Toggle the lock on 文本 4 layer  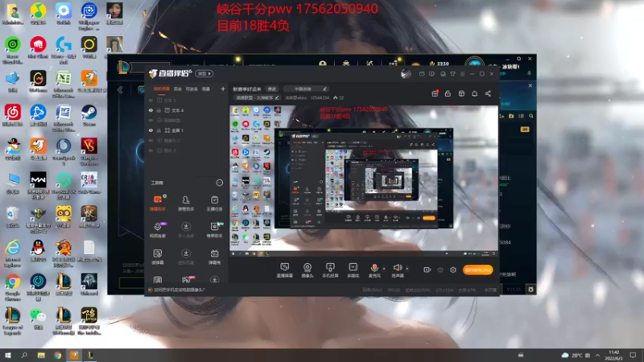click(x=159, y=110)
